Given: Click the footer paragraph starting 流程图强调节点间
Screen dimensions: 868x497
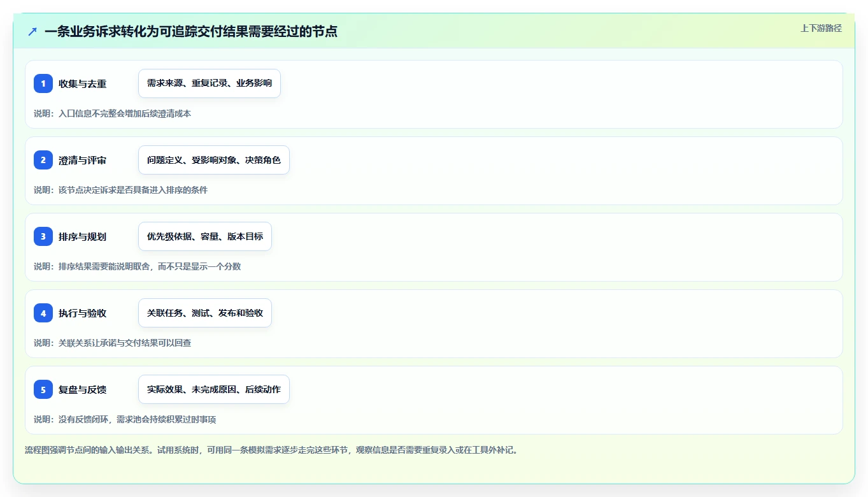Looking at the screenshot, I should click(273, 450).
